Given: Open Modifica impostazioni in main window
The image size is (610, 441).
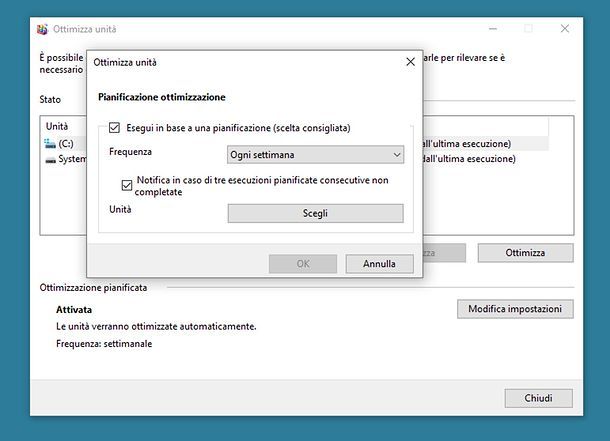Looking at the screenshot, I should [x=515, y=309].
